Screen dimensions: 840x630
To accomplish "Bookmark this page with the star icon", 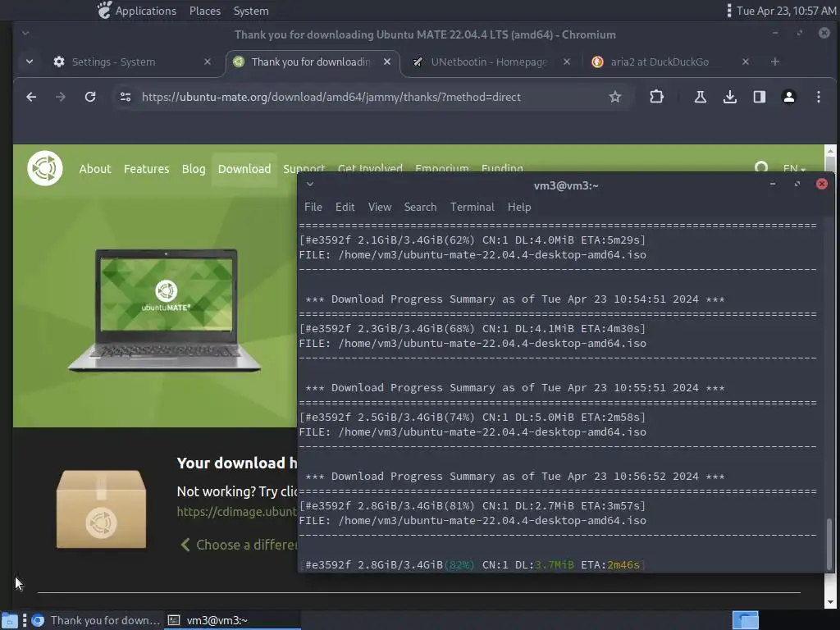I will point(615,97).
